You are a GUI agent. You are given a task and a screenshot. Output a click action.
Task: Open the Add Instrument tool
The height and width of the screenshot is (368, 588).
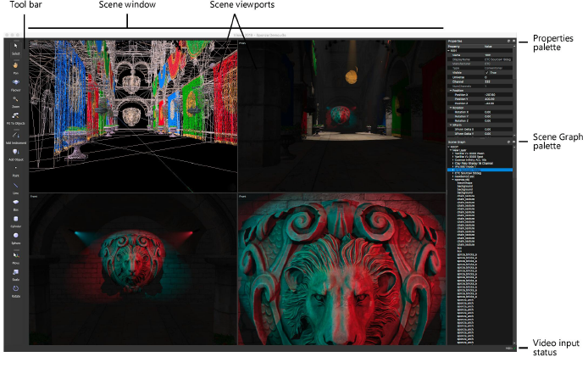(16, 137)
